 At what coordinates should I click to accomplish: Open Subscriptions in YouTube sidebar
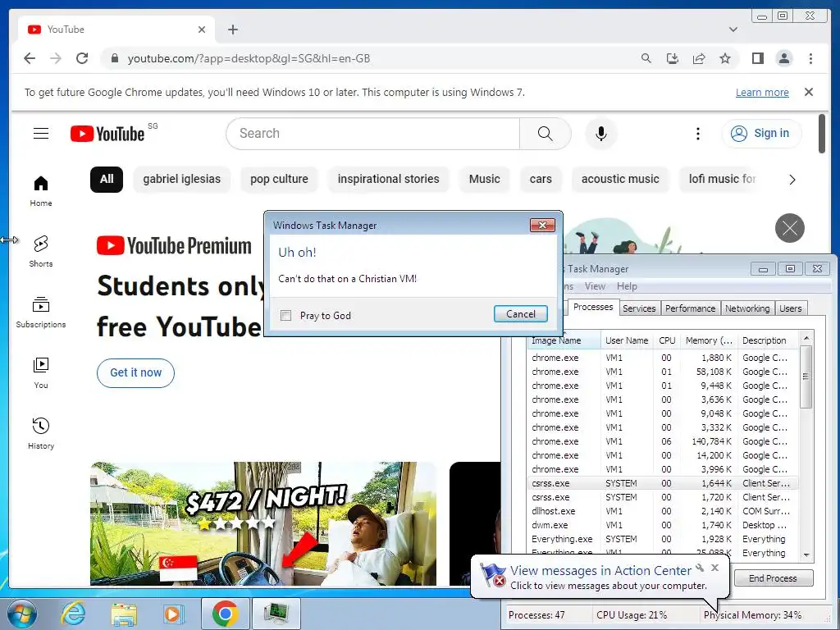tap(41, 313)
